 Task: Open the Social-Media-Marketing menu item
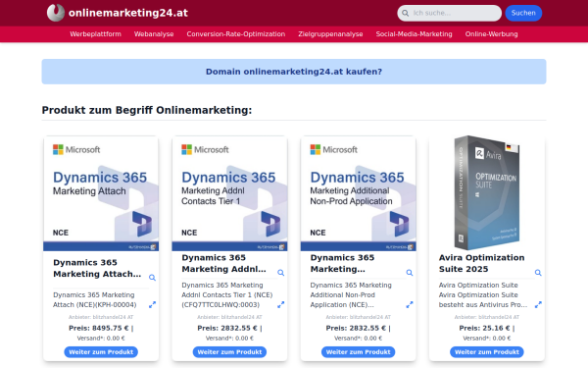tap(414, 34)
